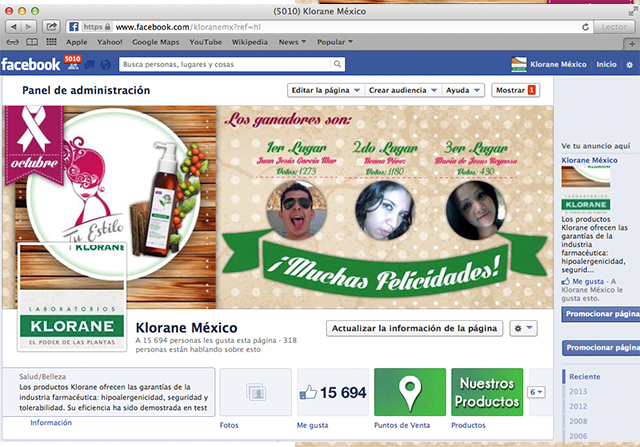Go back with Safari's back arrow
640x447 pixels.
pos(13,27)
